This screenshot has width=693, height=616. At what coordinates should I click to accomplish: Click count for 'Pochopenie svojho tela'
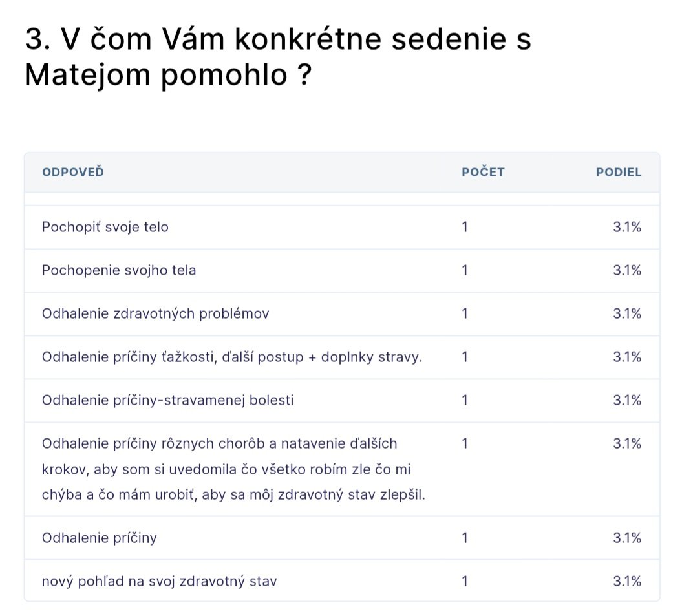pos(465,270)
